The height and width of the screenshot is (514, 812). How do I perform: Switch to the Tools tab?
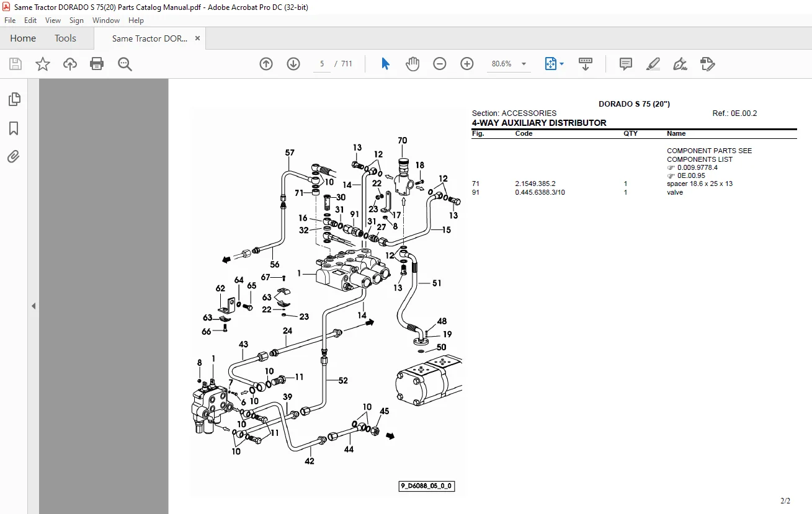(65, 38)
